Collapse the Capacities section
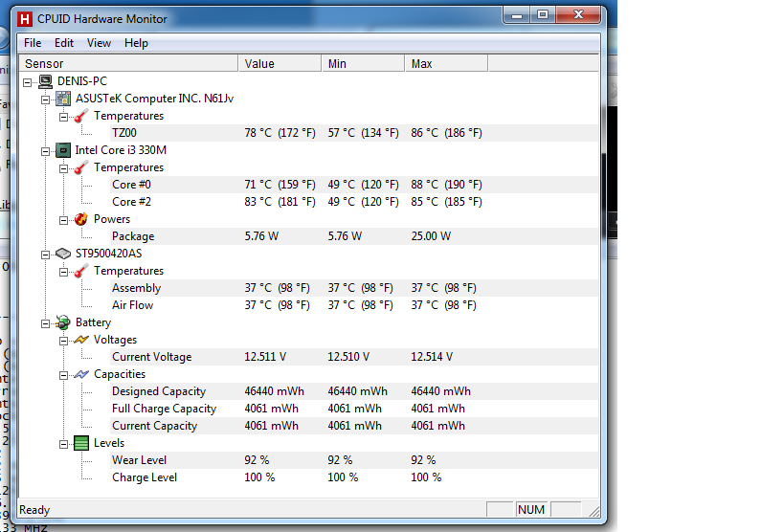 coord(63,375)
